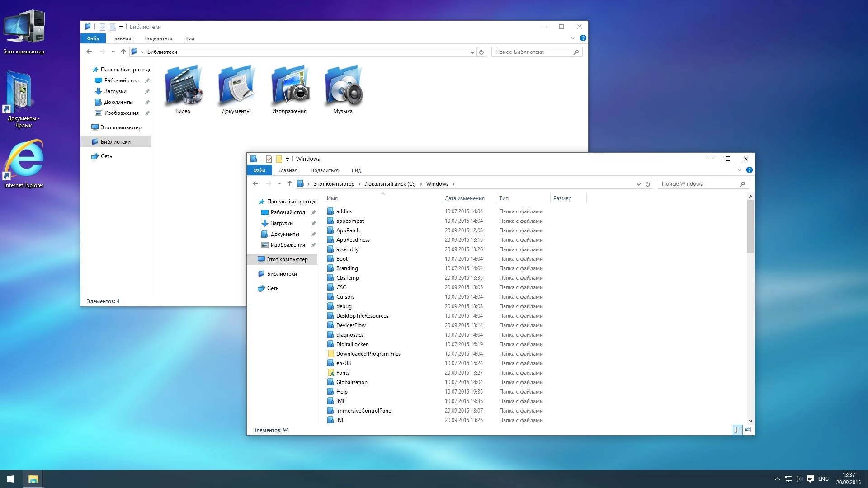The width and height of the screenshot is (868, 488).
Task: Open Файл tab in Windows window
Action: pos(259,170)
